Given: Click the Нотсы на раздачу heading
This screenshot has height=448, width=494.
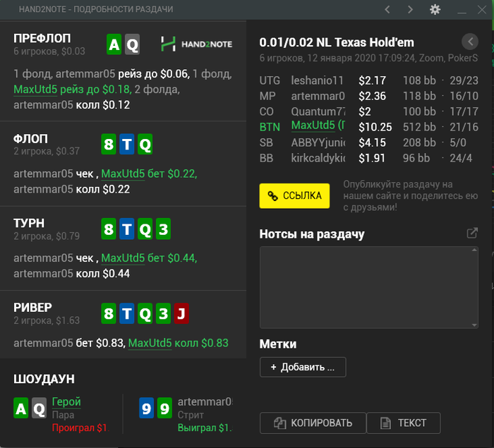Looking at the screenshot, I should [312, 234].
